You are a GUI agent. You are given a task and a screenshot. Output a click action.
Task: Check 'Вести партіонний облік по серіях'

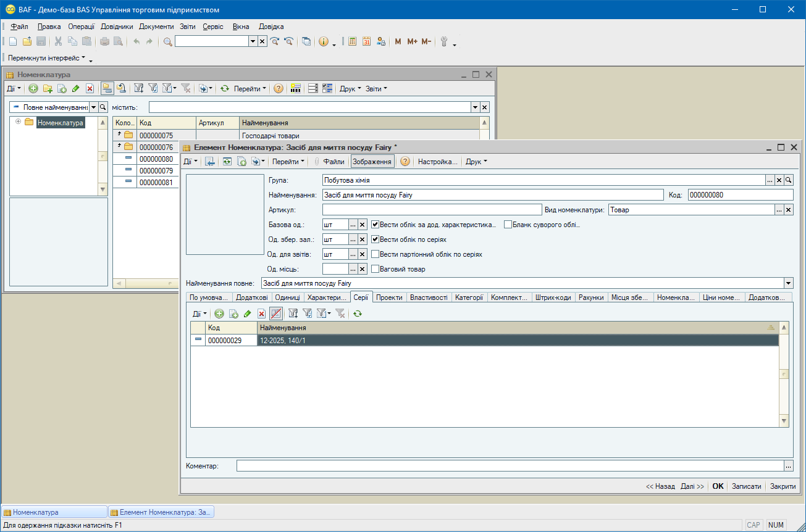(375, 254)
